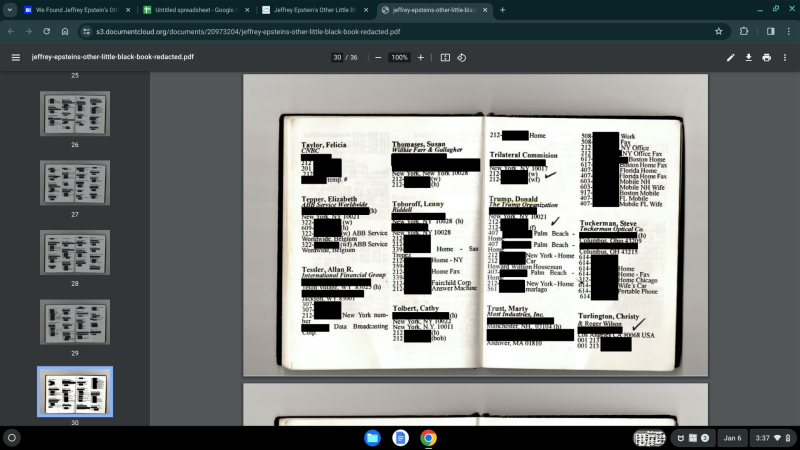This screenshot has height=450, width=800.
Task: Toggle the PDF sidebar menu icon
Action: pos(15,57)
